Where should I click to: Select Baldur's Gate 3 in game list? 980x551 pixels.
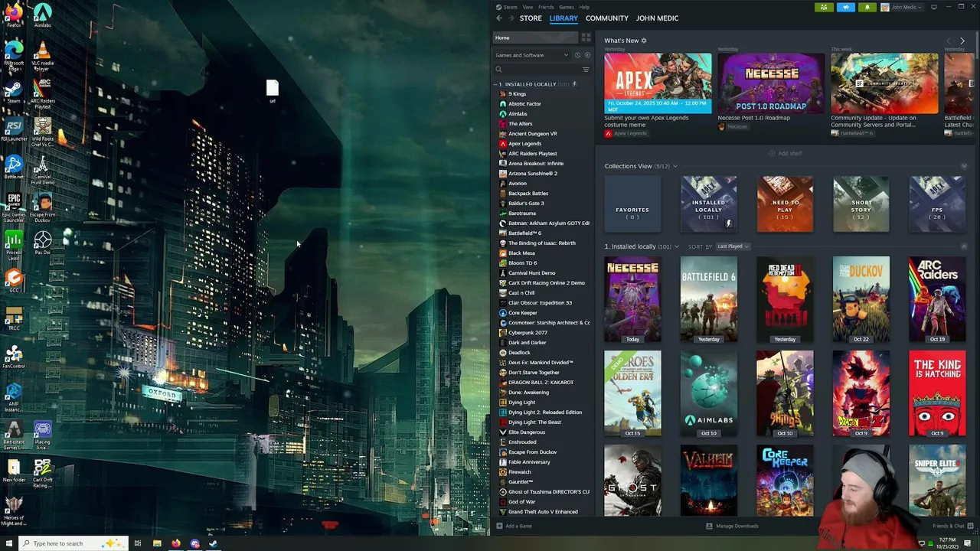[x=526, y=204]
